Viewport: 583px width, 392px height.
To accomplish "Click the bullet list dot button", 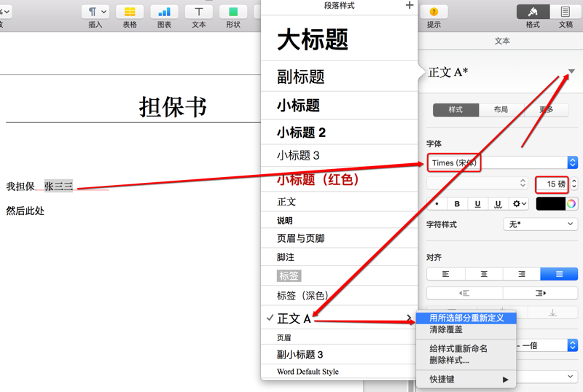I will (x=437, y=204).
